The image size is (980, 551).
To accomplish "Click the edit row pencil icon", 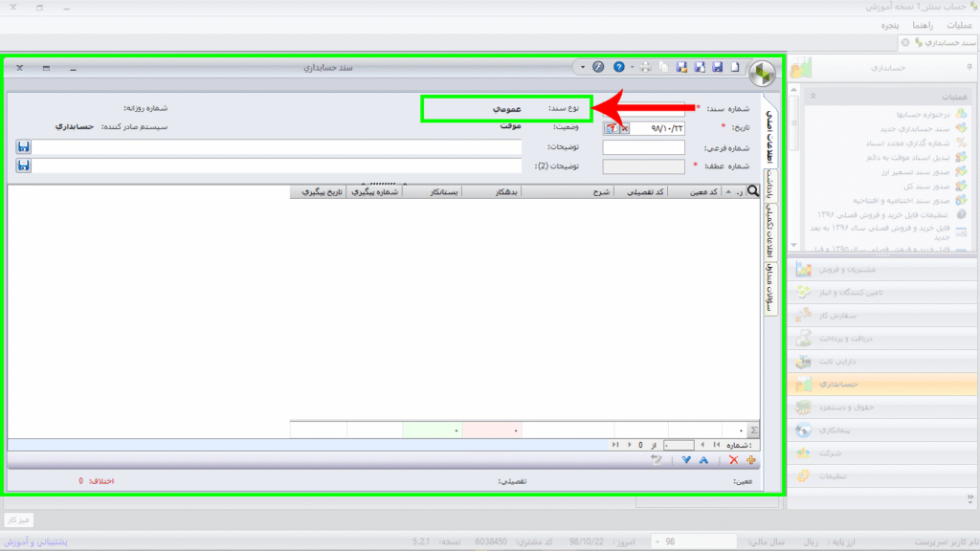I will (657, 460).
